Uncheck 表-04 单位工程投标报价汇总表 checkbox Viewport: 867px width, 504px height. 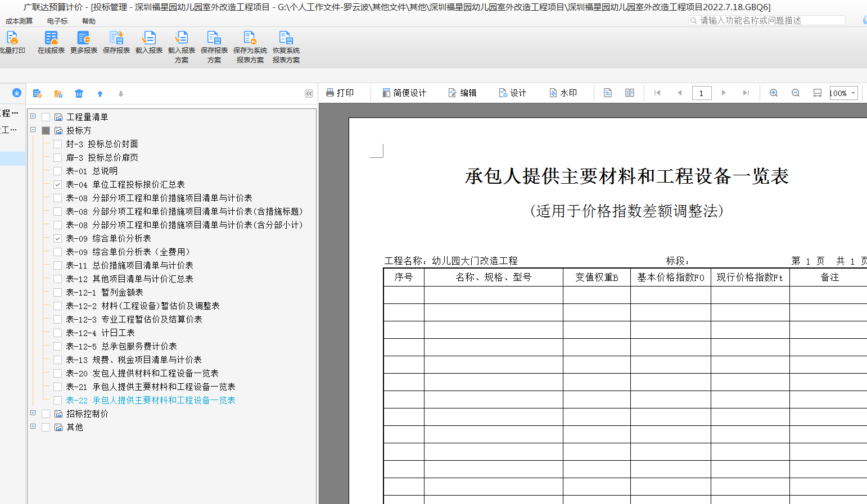click(57, 184)
